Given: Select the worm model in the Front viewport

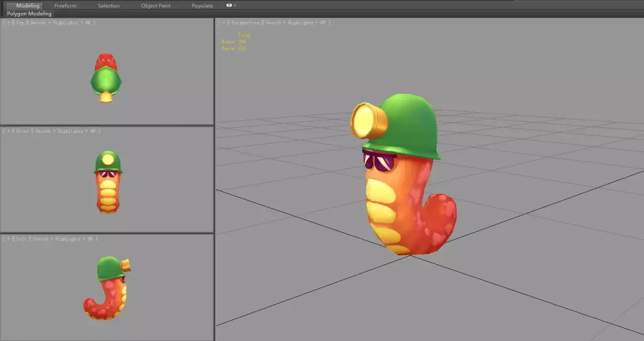Looking at the screenshot, I should [108, 182].
